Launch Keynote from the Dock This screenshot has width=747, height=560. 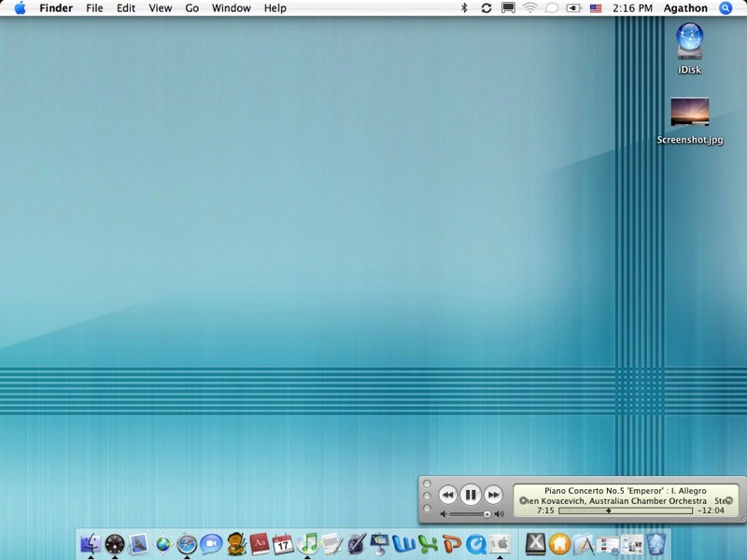(380, 543)
